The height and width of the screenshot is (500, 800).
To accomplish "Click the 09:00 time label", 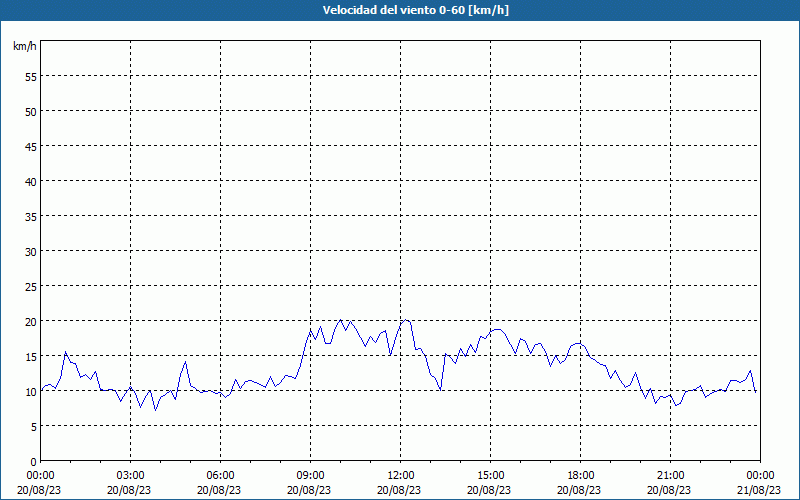I will pyautogui.click(x=310, y=476).
